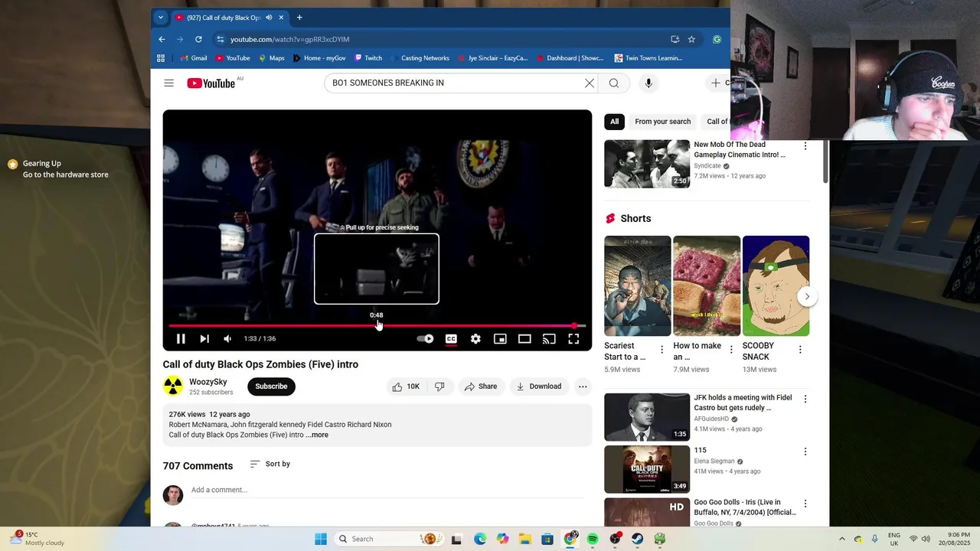Image resolution: width=980 pixels, height=551 pixels.
Task: Toggle the autoplay switch
Action: pyautogui.click(x=425, y=339)
